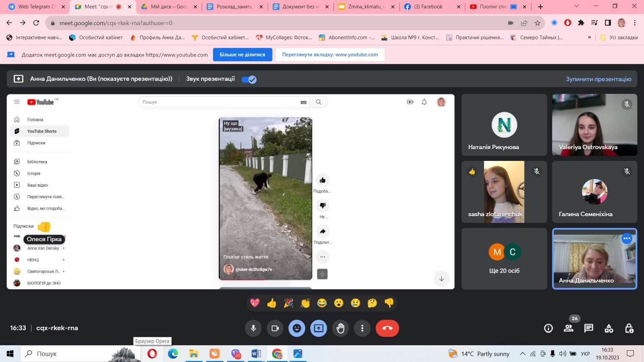Open Профиль Анна Да... bookmark
This screenshot has width=644, height=362.
pyautogui.click(x=157, y=37)
